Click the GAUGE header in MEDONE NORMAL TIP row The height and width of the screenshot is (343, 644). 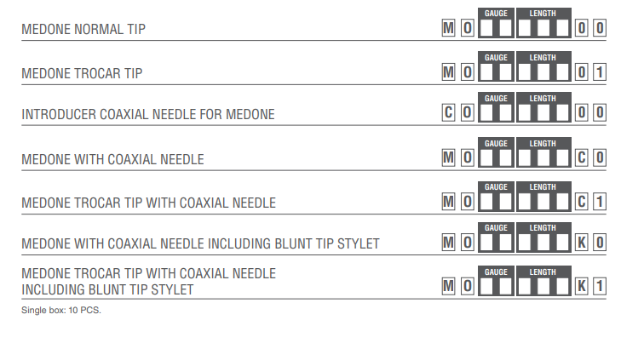tap(496, 14)
